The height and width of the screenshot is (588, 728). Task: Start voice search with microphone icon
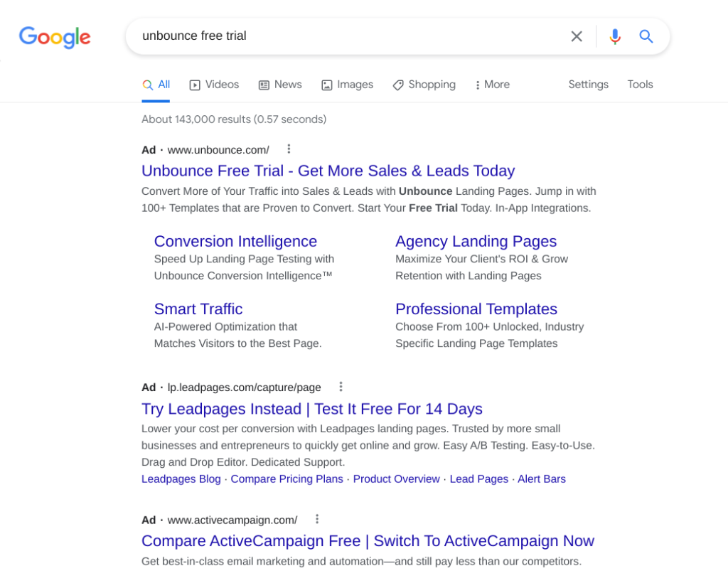(615, 36)
